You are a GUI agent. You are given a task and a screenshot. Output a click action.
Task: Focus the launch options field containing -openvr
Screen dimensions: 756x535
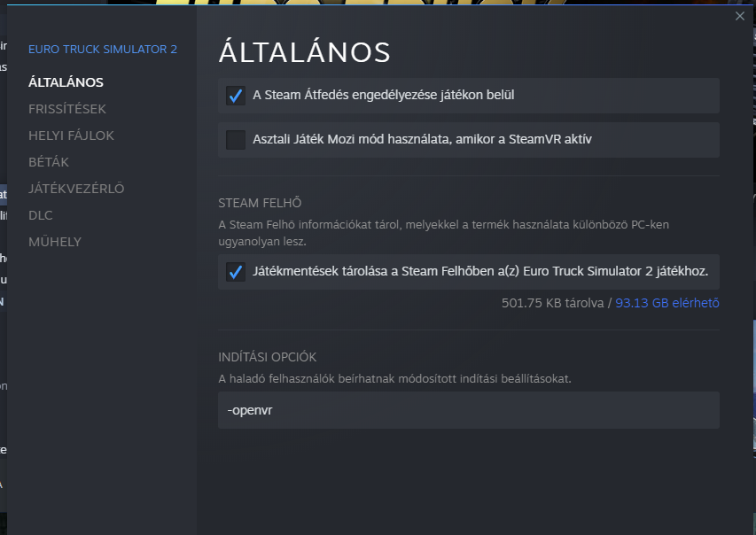click(468, 410)
